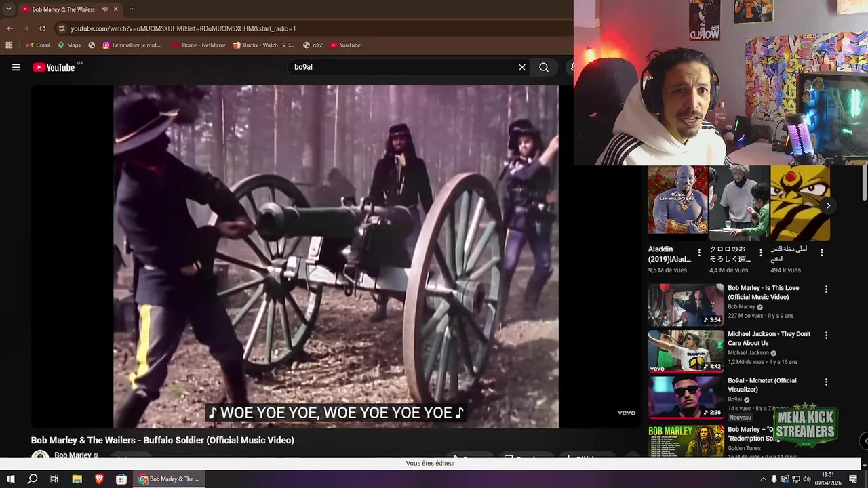Open the unnamed globe bookmark

tap(92, 45)
